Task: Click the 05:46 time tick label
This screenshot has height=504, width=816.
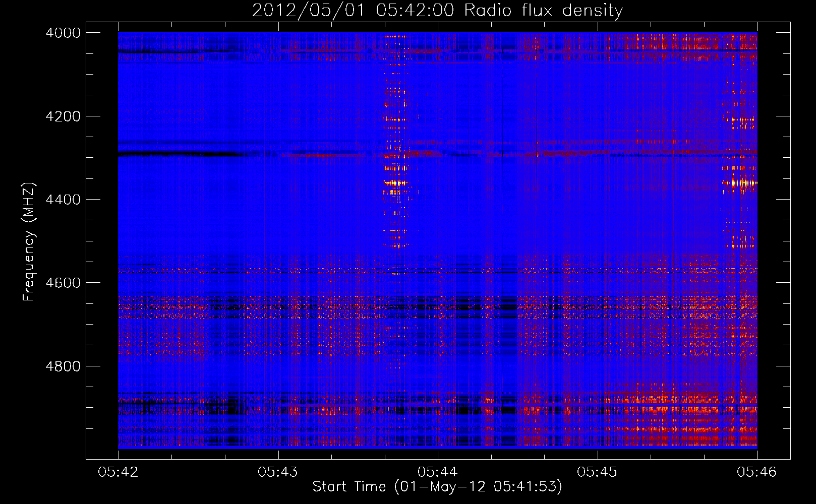Action: 757,472
